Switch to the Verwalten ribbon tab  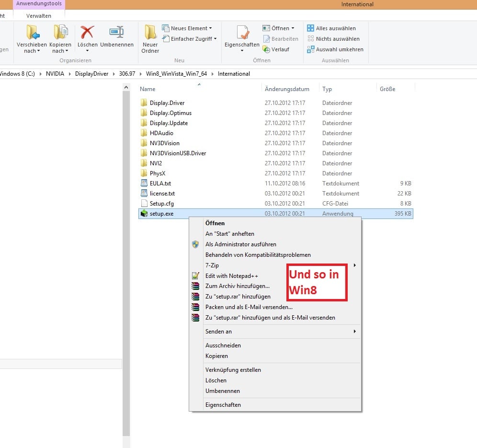point(39,16)
